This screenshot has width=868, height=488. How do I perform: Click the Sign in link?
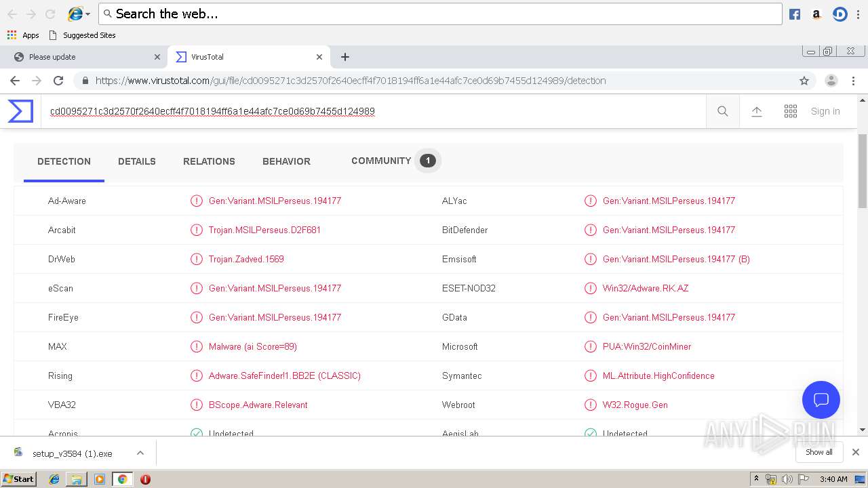coord(825,111)
